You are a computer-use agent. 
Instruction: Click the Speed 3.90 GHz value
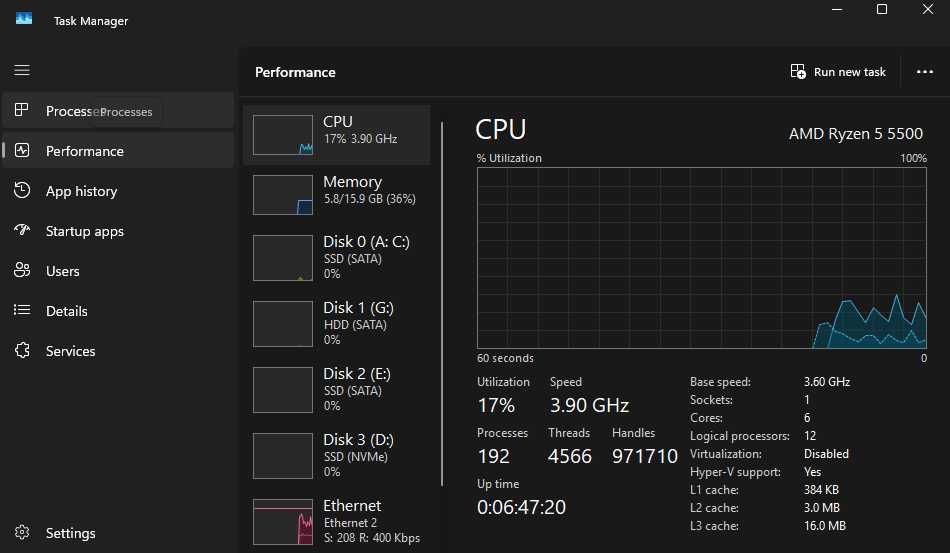[x=590, y=405]
